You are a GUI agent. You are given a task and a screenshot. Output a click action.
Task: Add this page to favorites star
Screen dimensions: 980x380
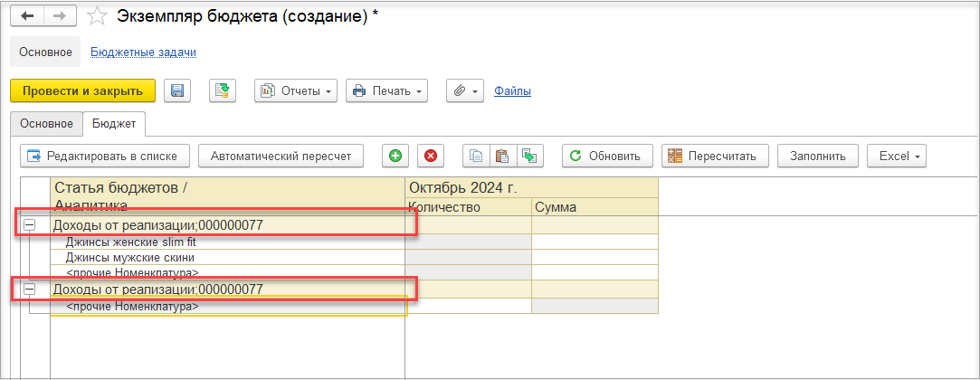click(x=100, y=16)
